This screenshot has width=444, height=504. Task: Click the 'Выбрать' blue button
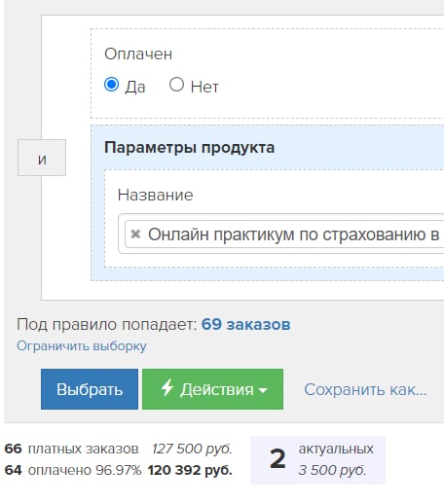point(90,389)
